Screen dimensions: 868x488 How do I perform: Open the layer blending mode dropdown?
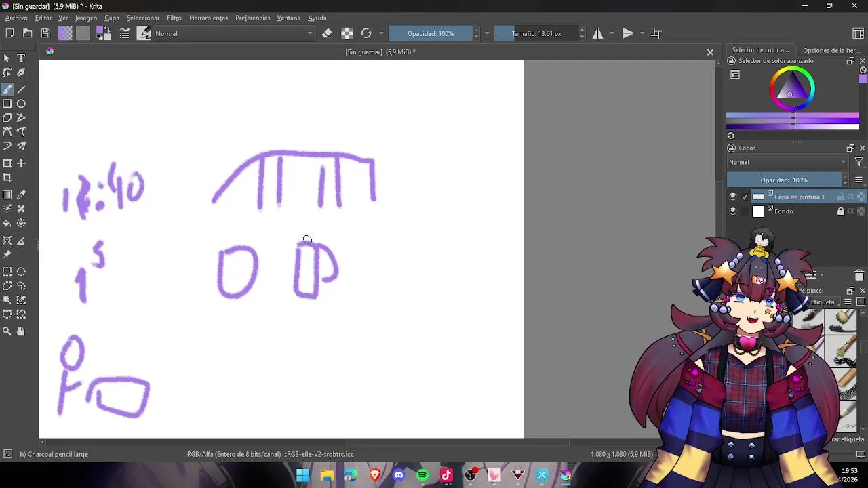pos(787,162)
